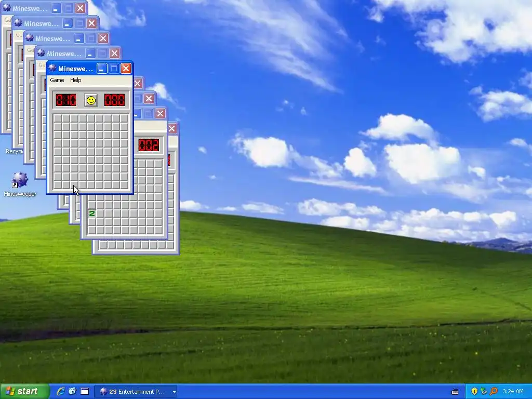
Task: Click the mine icon in front window title bar
Action: 52,69
